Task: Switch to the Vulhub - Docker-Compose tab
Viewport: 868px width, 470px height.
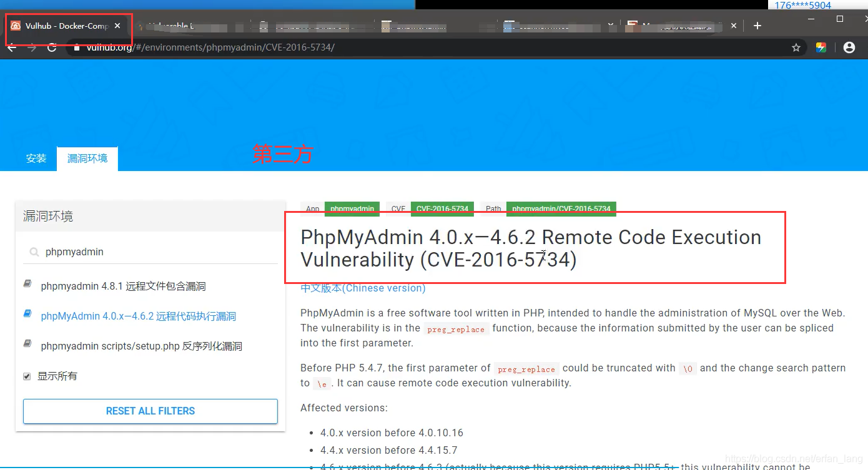Action: (x=66, y=26)
